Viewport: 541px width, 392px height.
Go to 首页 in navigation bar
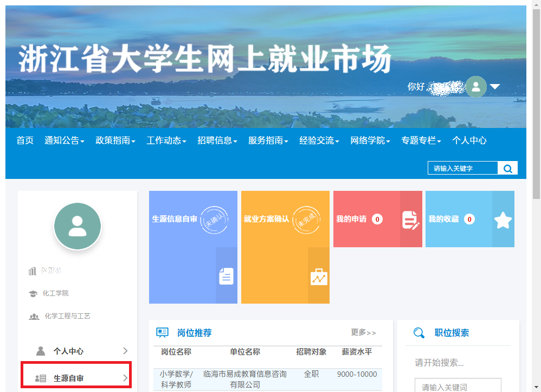[25, 140]
